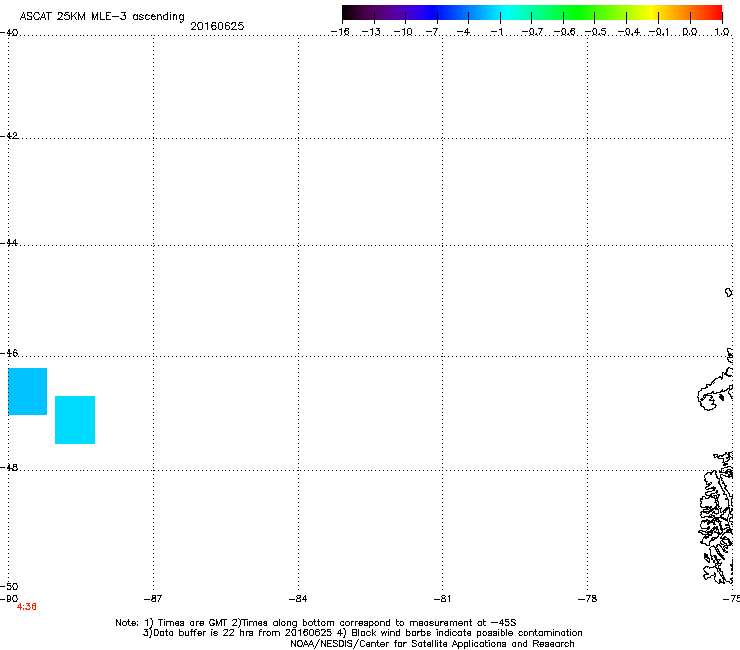Click the peninsula coastline outline near -47 latitude
Viewport: 740px width, 650px height.
[715, 391]
